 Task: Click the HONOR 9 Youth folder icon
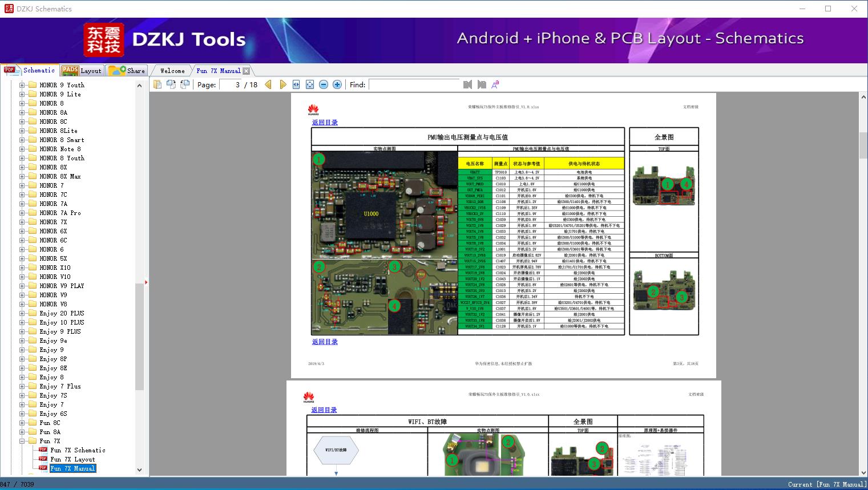click(x=33, y=85)
